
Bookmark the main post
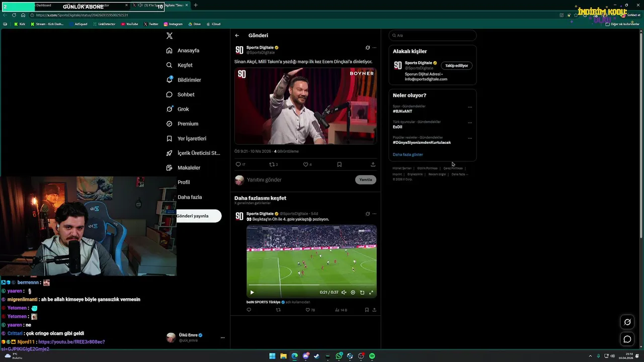[339, 164]
